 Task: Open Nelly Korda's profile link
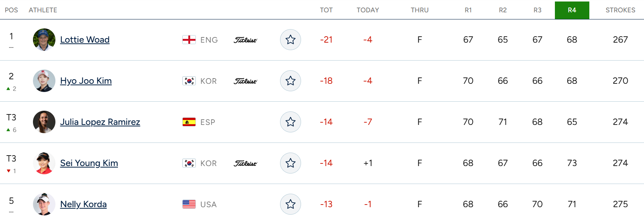(83, 204)
